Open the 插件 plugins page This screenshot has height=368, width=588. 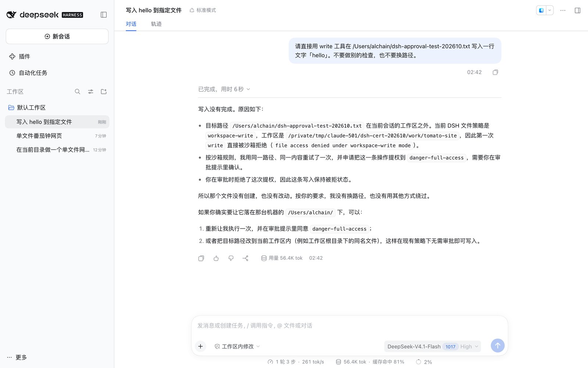[x=20, y=56]
